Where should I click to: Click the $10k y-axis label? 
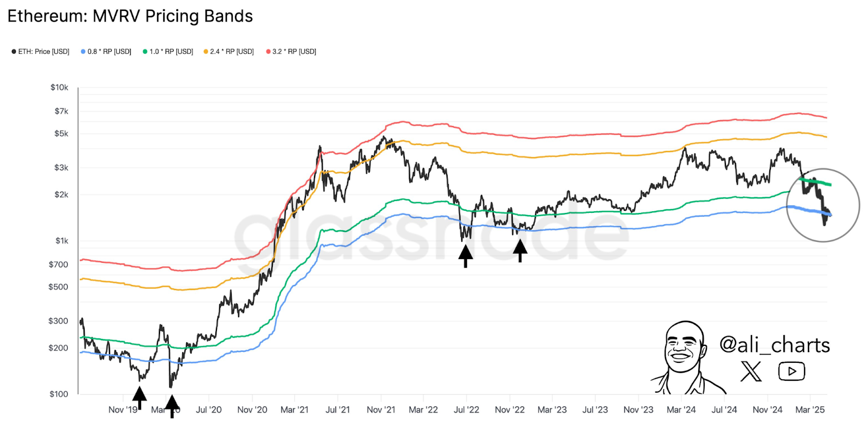[59, 87]
